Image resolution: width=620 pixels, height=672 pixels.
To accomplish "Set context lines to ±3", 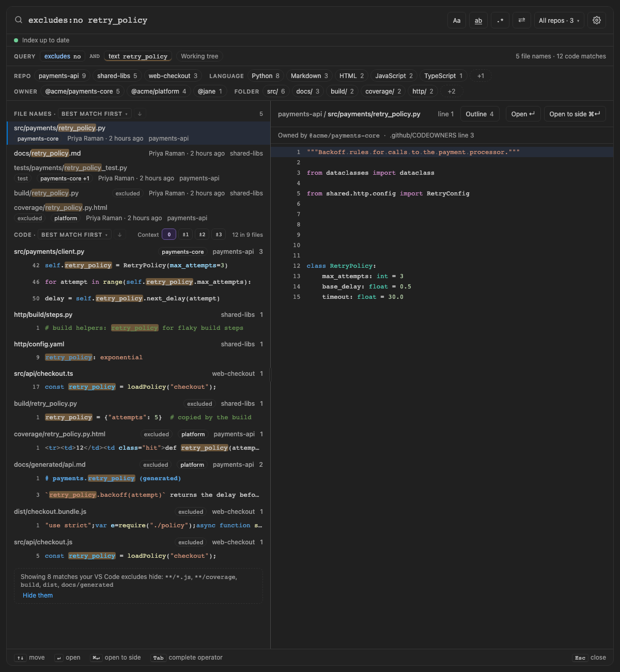I will point(219,235).
